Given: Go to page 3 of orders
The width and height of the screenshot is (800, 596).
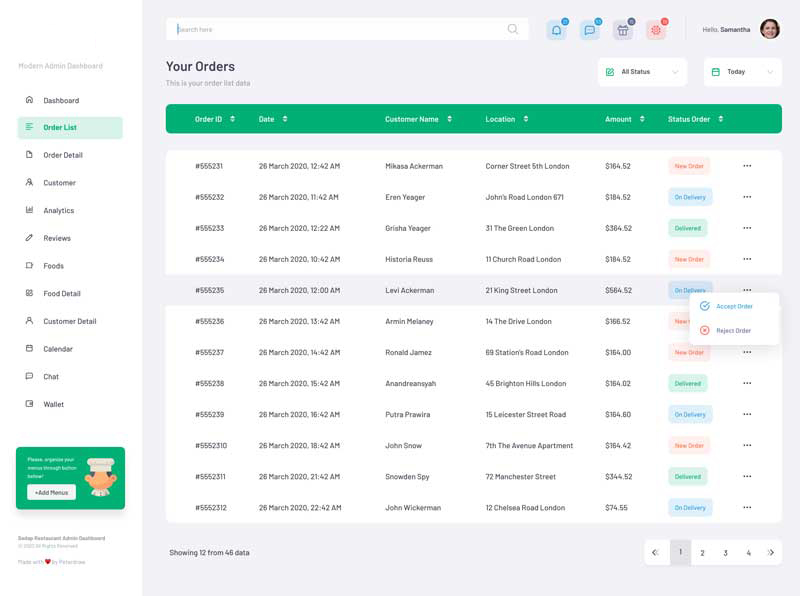Looking at the screenshot, I should click(x=725, y=553).
